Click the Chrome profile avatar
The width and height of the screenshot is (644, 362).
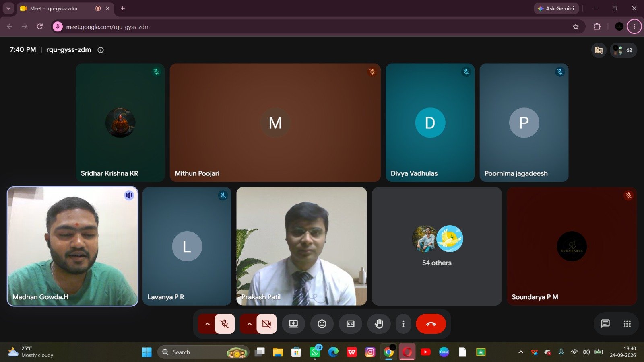point(619,27)
